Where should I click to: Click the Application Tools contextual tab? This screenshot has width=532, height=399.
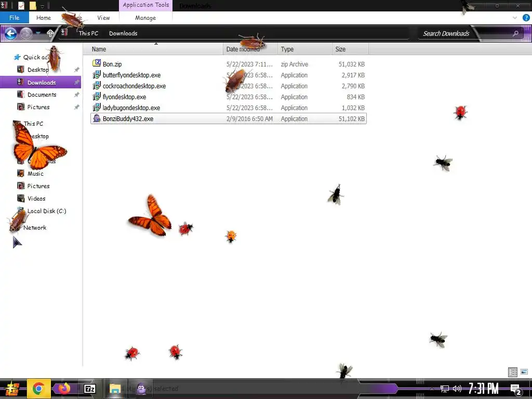pos(146,5)
